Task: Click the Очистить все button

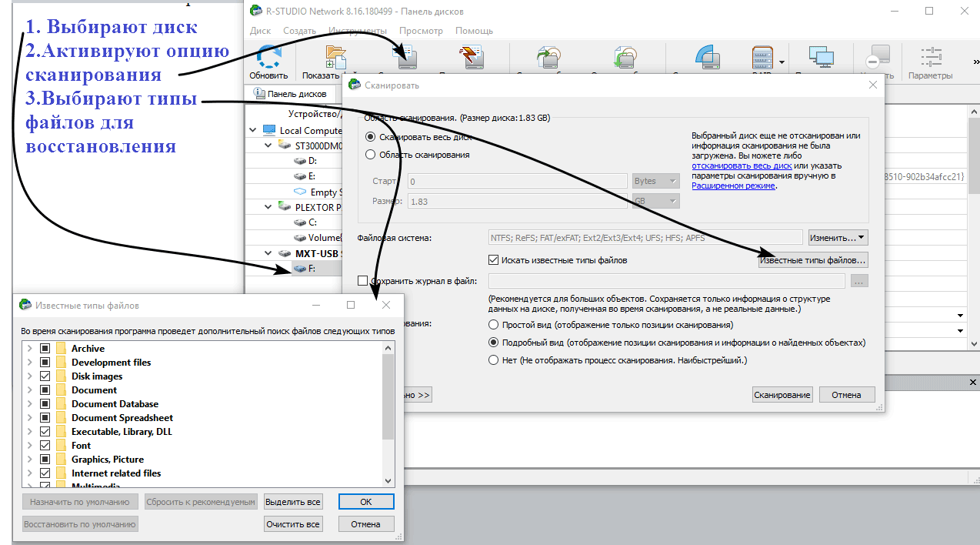Action: point(292,524)
